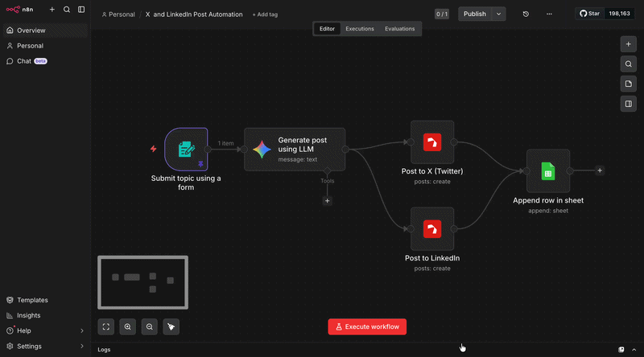Click the 198,163 star count
This screenshot has width=644, height=357.
pos(619,14)
